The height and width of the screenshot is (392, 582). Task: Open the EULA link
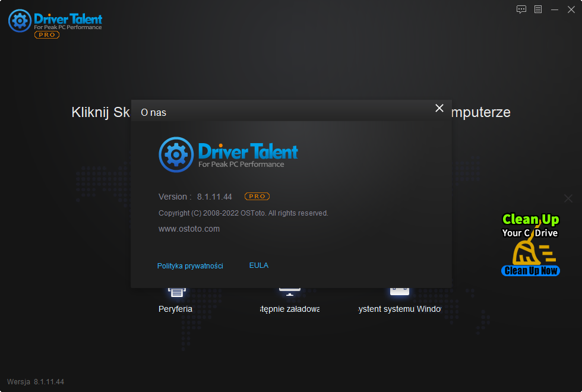click(259, 265)
